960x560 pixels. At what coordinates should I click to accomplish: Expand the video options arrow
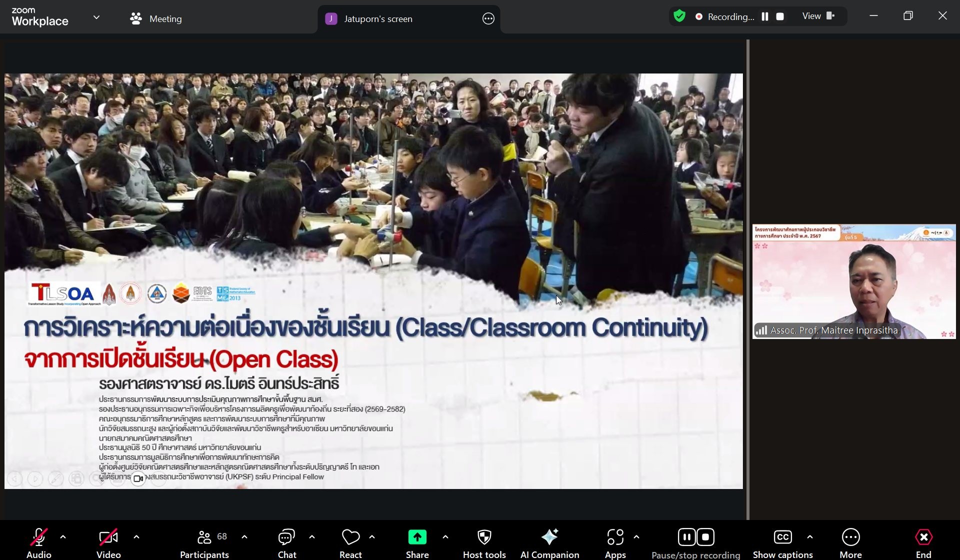[136, 537]
